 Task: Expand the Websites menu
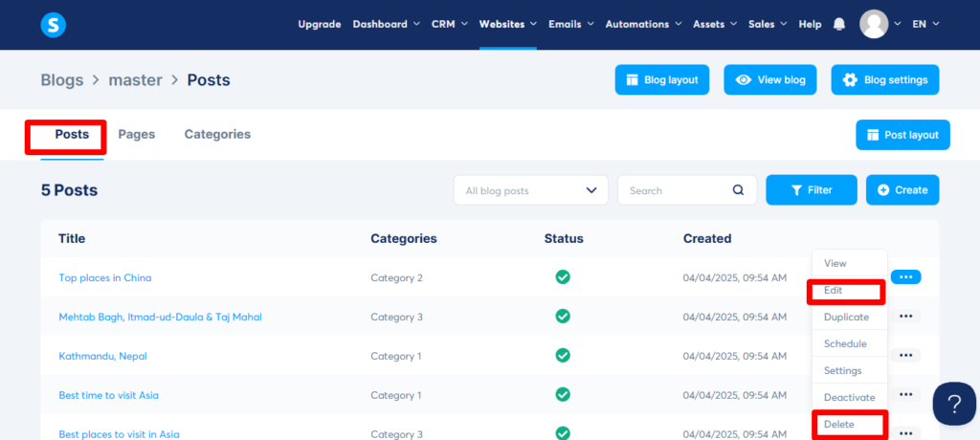pyautogui.click(x=507, y=24)
